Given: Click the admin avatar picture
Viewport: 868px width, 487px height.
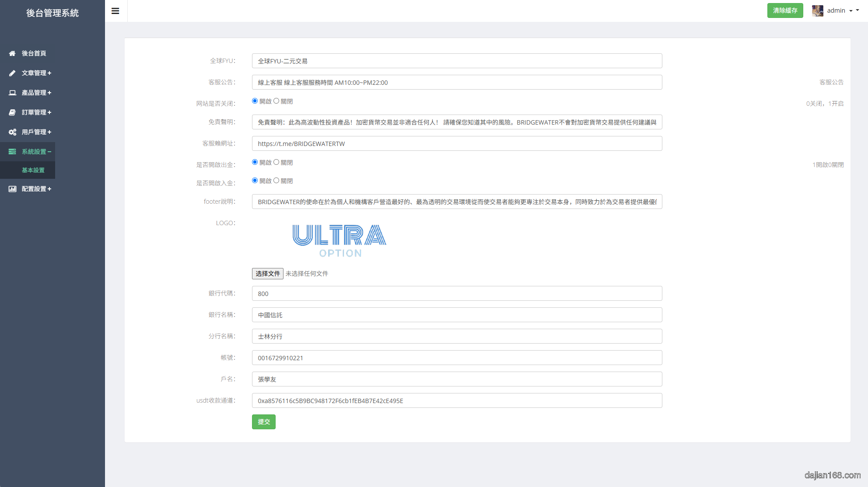Looking at the screenshot, I should tap(817, 10).
